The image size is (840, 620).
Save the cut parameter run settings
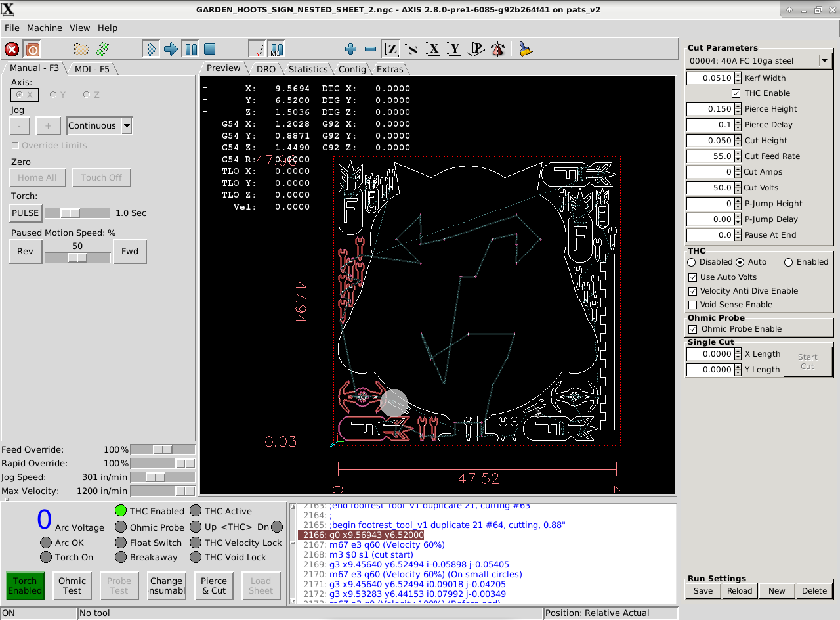pos(703,590)
